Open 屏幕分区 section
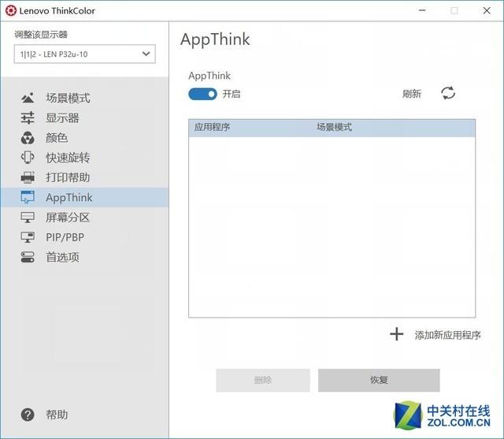504x439 pixels. click(x=68, y=218)
